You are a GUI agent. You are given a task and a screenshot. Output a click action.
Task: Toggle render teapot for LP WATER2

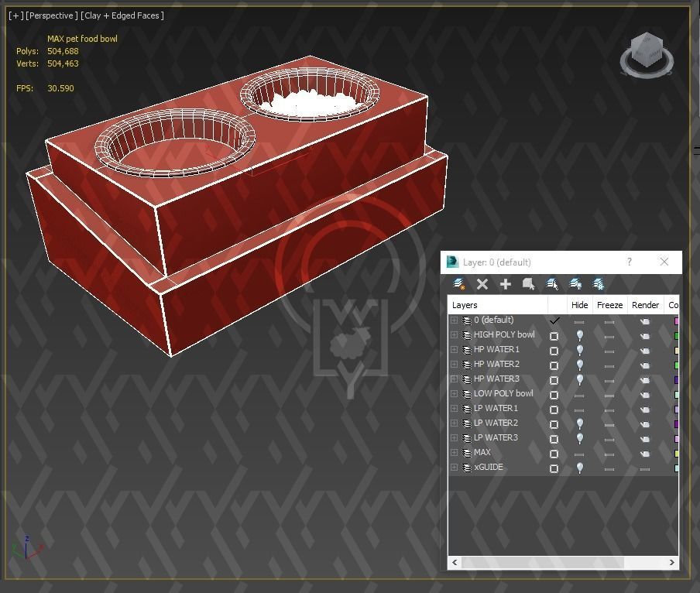pyautogui.click(x=645, y=424)
